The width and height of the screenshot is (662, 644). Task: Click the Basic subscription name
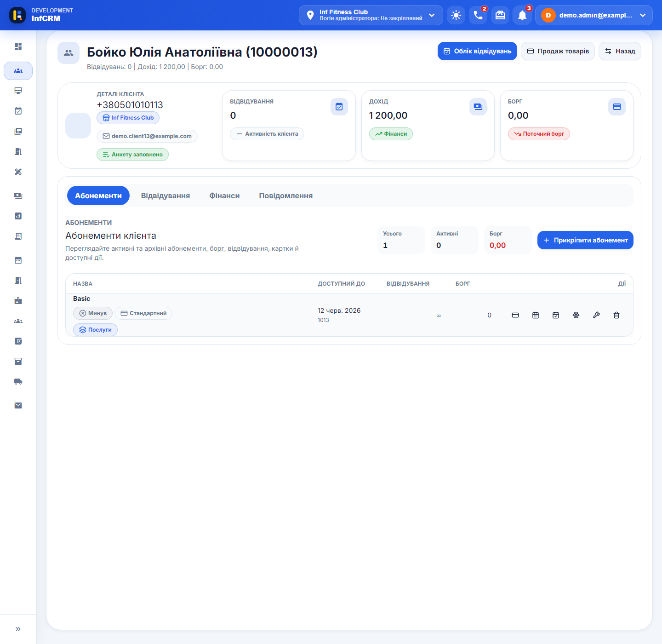point(81,299)
